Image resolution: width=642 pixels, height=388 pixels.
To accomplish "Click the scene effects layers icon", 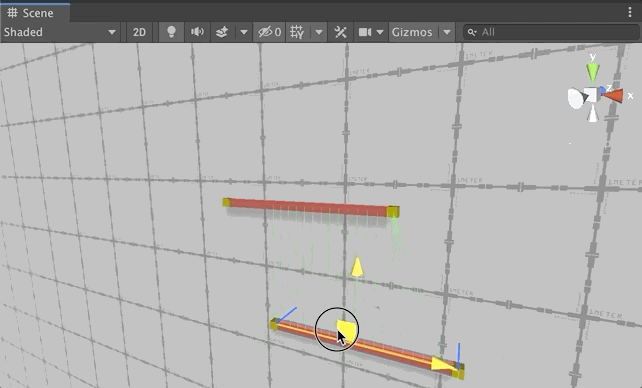I will (x=222, y=32).
